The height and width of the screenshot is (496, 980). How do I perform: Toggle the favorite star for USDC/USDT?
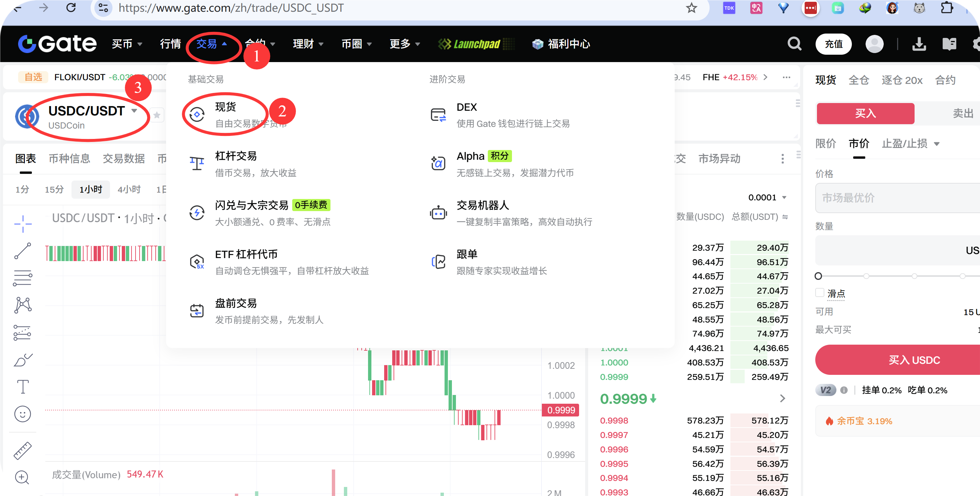(x=157, y=114)
